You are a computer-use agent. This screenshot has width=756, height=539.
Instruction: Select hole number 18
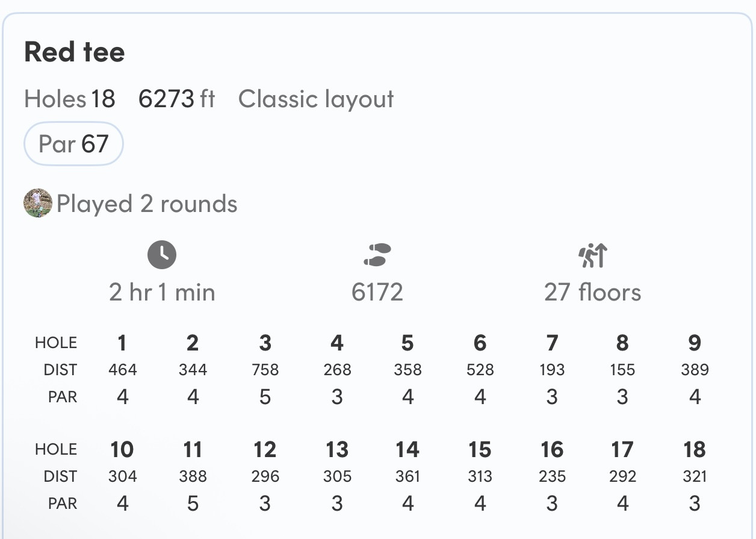[695, 449]
